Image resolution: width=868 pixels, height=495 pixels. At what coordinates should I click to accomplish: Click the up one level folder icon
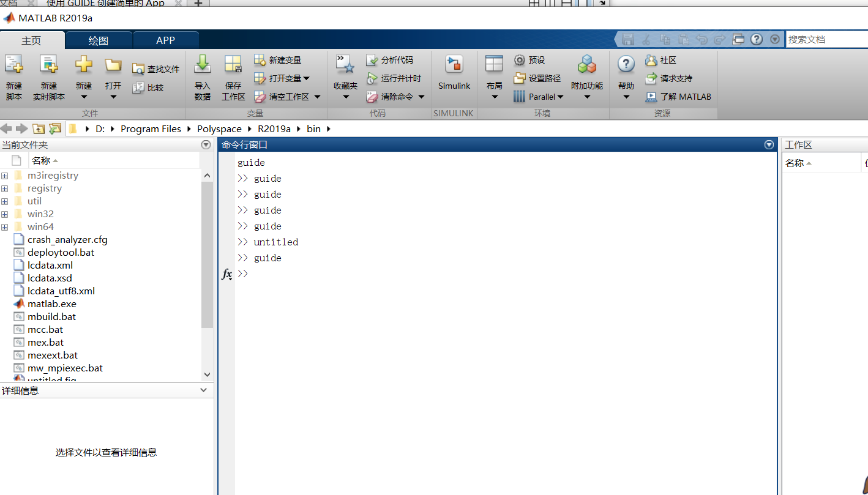coord(39,128)
